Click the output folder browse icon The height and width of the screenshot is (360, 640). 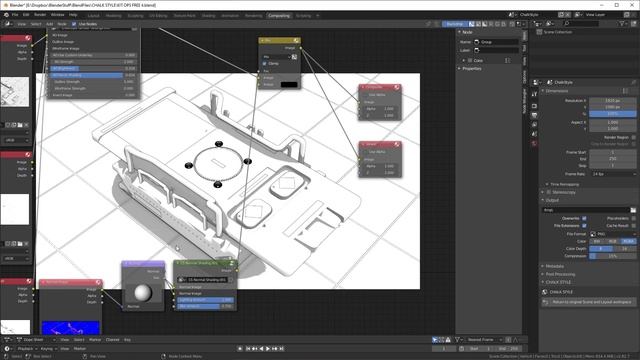click(633, 210)
